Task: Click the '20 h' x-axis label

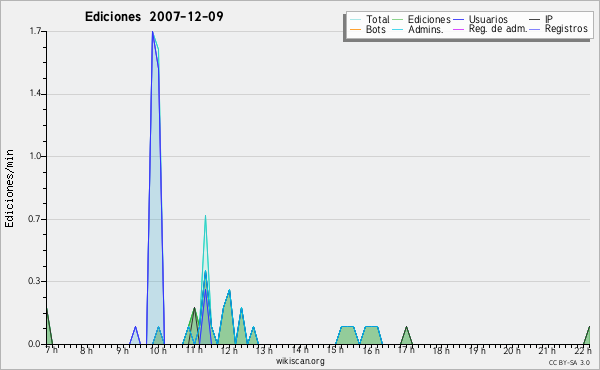Action: pyautogui.click(x=512, y=350)
